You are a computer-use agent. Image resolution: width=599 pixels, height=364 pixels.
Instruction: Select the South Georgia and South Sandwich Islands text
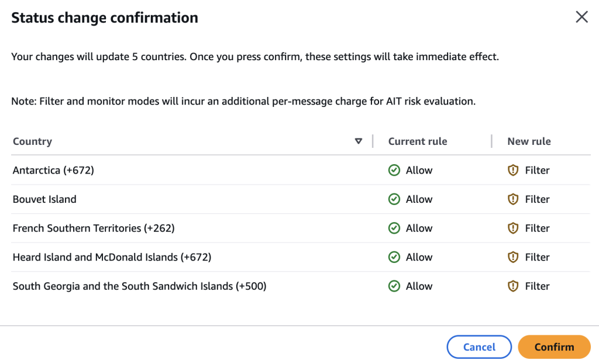pos(139,286)
